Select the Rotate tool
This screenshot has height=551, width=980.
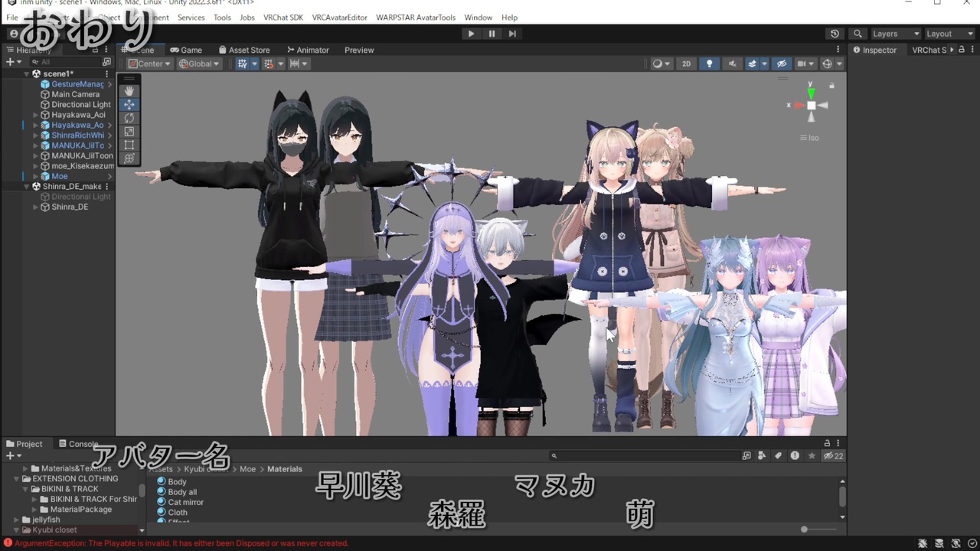[129, 118]
